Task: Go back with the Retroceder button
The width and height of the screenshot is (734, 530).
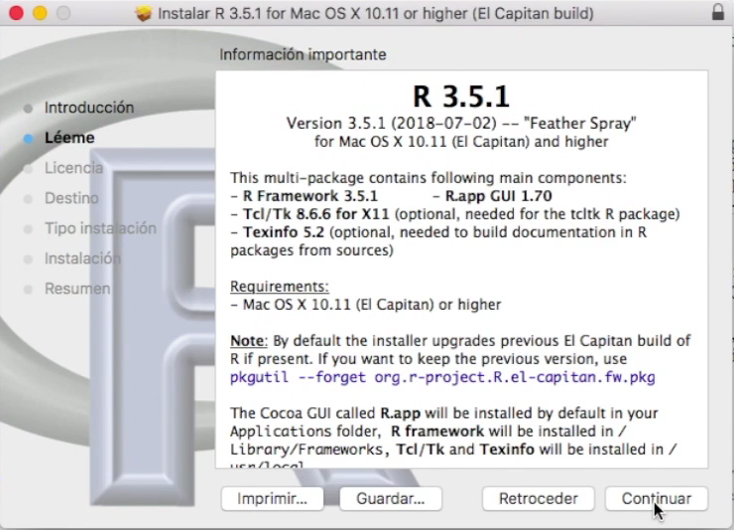Action: pos(538,499)
